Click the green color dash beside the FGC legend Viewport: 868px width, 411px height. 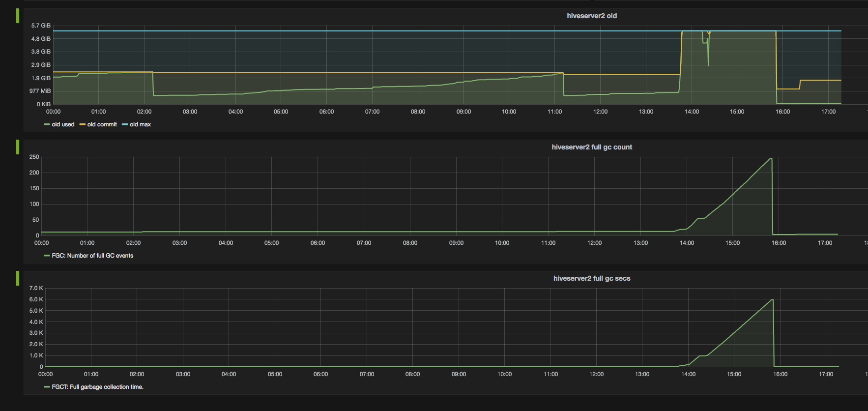coord(47,256)
